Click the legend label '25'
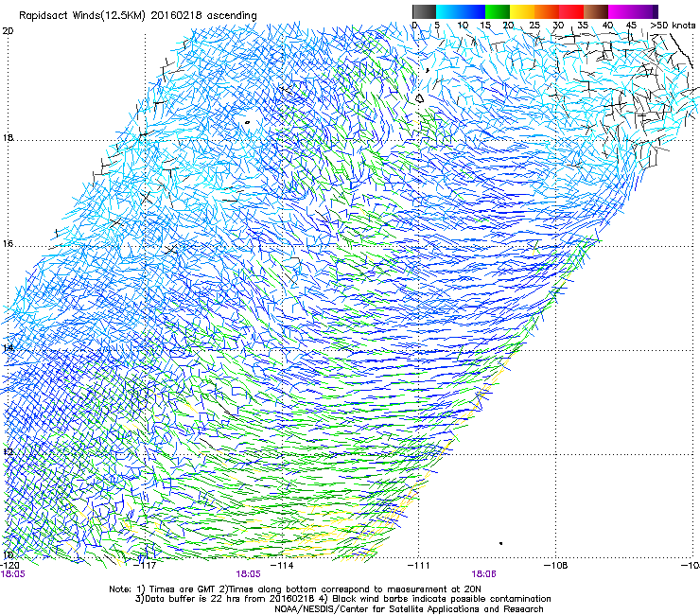 pos(534,26)
